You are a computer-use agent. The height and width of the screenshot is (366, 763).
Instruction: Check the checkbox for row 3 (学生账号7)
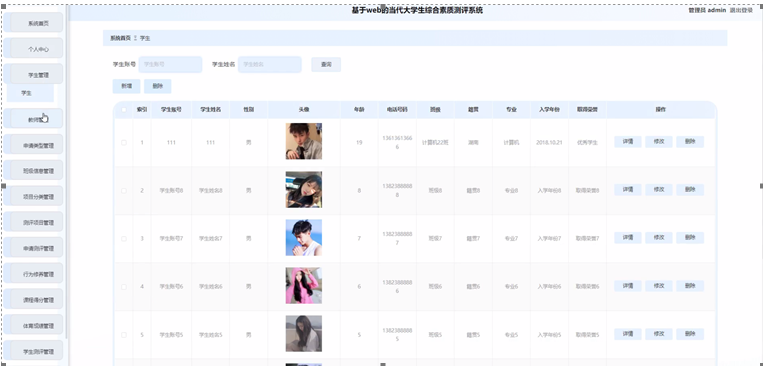[124, 238]
